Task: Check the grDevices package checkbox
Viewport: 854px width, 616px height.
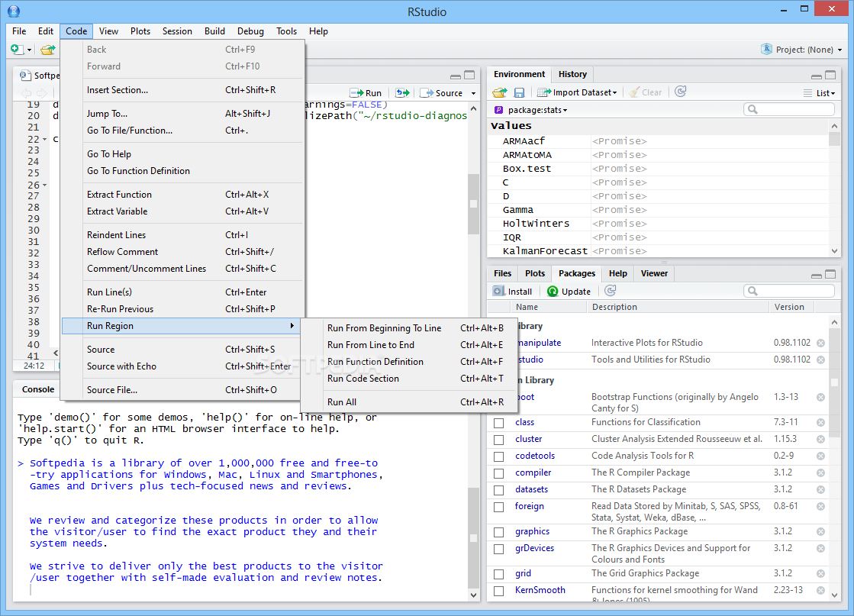Action: pyautogui.click(x=499, y=550)
